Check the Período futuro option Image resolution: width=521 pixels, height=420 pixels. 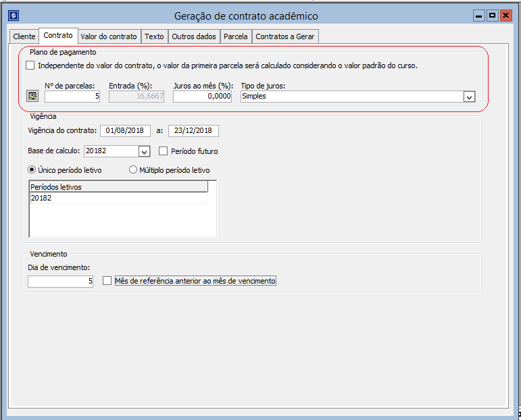(163, 151)
